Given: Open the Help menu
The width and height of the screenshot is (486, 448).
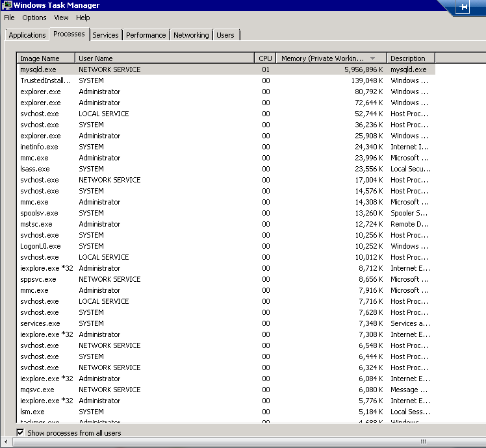Looking at the screenshot, I should 83,18.
